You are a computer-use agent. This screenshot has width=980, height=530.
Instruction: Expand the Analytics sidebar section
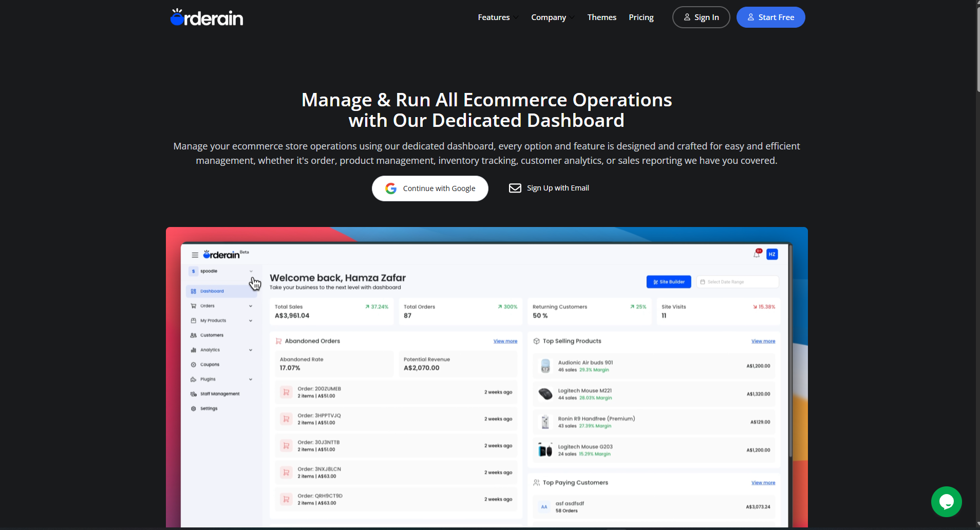coord(221,350)
